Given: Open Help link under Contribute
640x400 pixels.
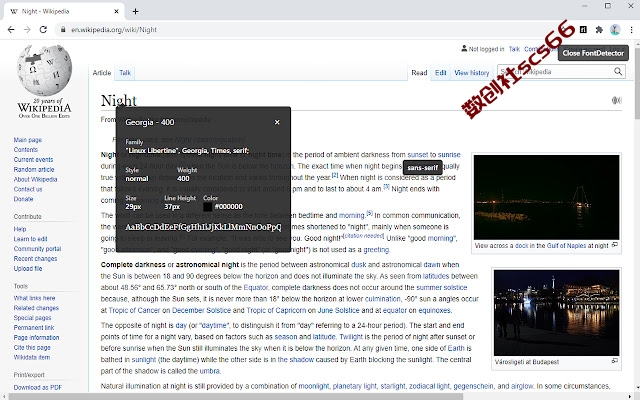Looking at the screenshot, I should click(20, 229).
